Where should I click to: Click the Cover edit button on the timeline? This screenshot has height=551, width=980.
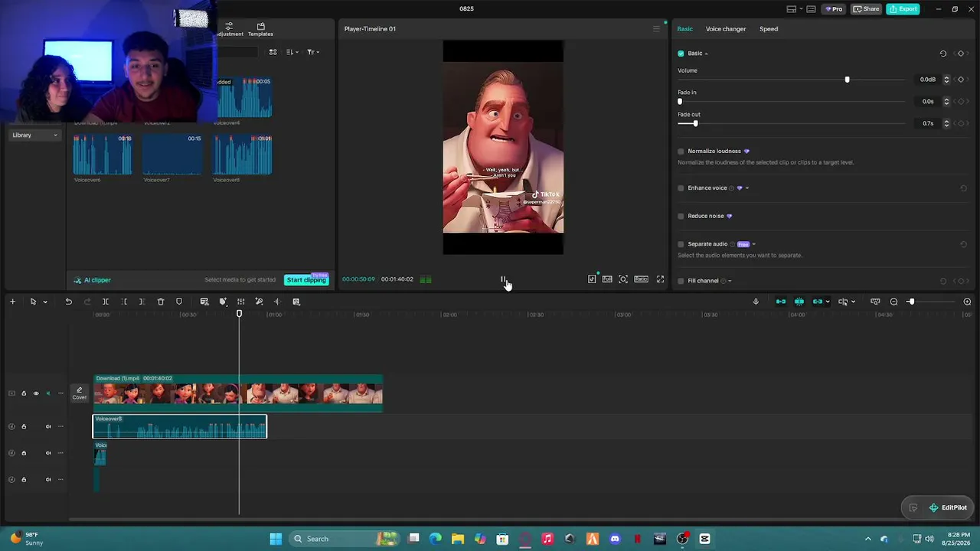79,393
